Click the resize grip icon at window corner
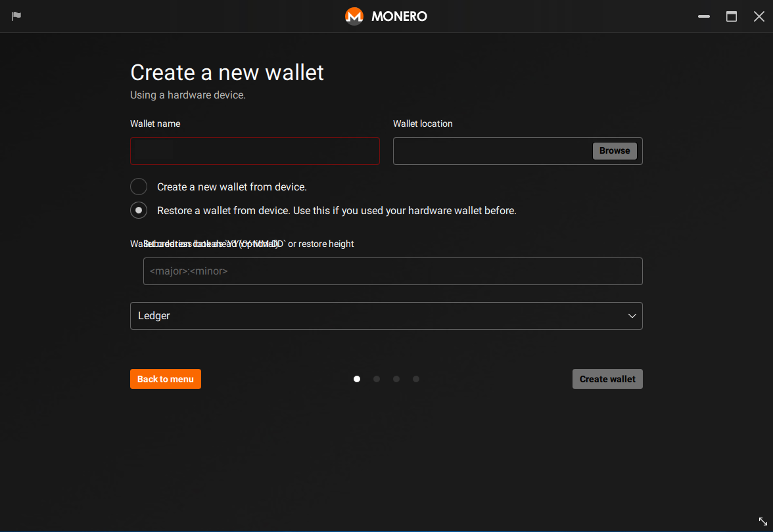773x532 pixels. [763, 521]
